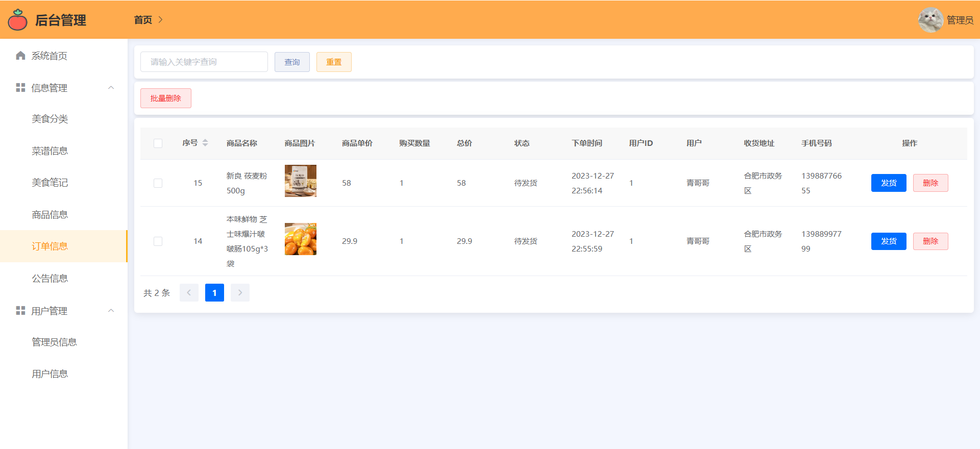Click 发货 for order 15
Image resolution: width=980 pixels, height=449 pixels.
[889, 183]
